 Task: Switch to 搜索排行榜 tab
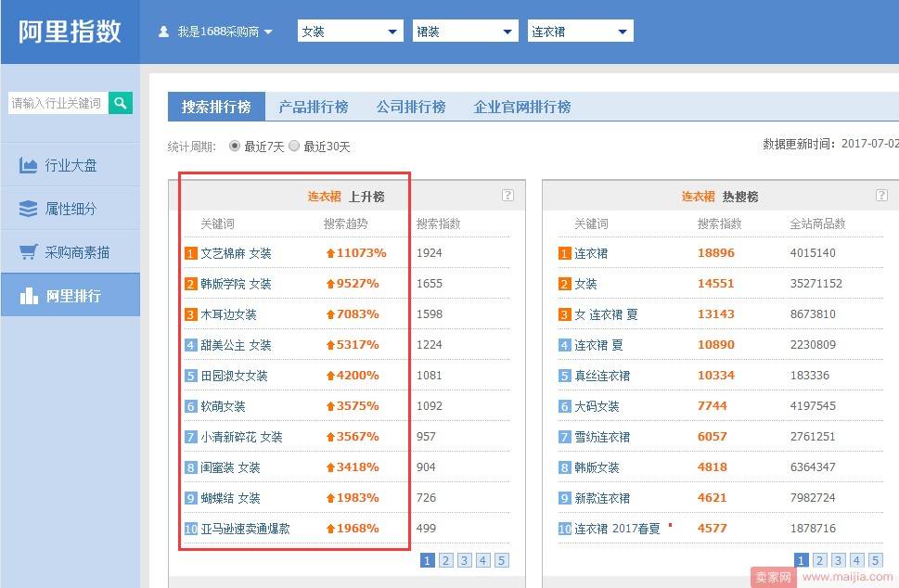point(216,107)
